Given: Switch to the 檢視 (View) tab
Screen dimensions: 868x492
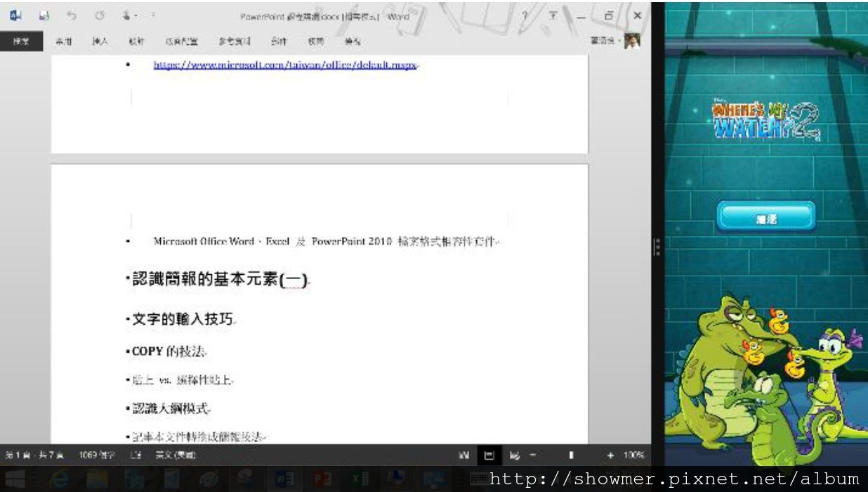Looking at the screenshot, I should click(353, 41).
